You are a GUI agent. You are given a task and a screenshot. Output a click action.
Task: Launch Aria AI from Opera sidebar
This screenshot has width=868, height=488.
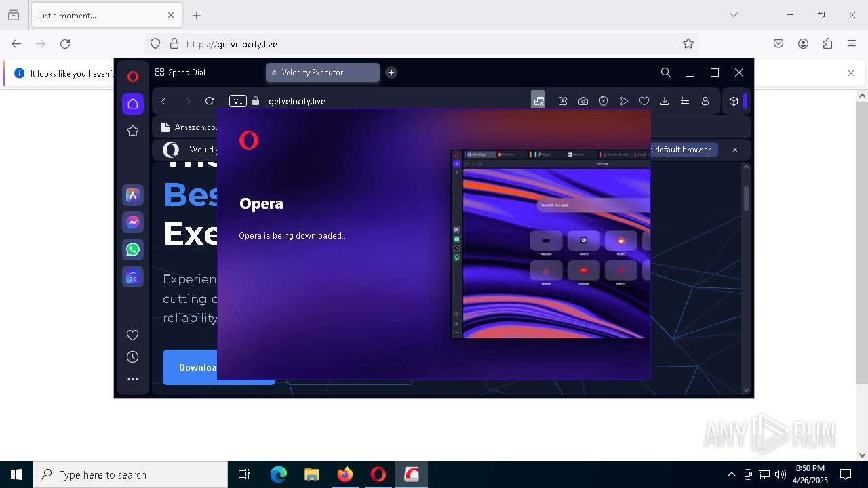point(133,195)
